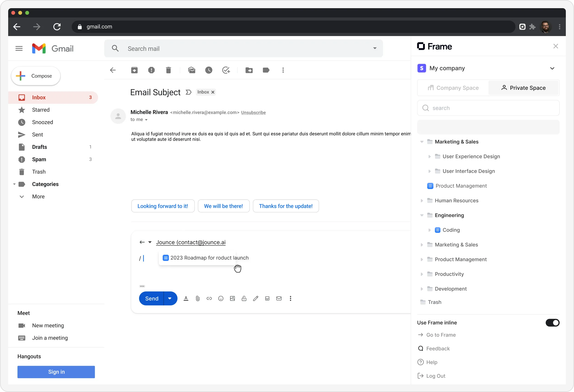Open the Frame extension icon in browser toolbar
The width and height of the screenshot is (574, 392).
point(522,27)
